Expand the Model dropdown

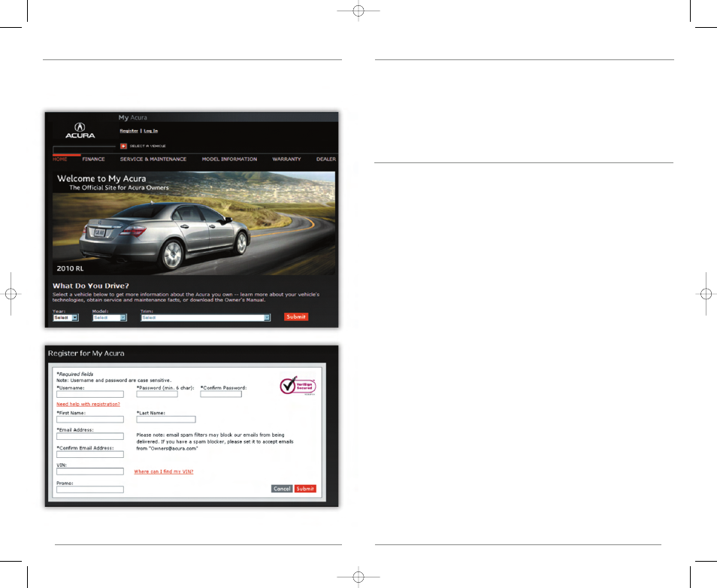point(109,317)
